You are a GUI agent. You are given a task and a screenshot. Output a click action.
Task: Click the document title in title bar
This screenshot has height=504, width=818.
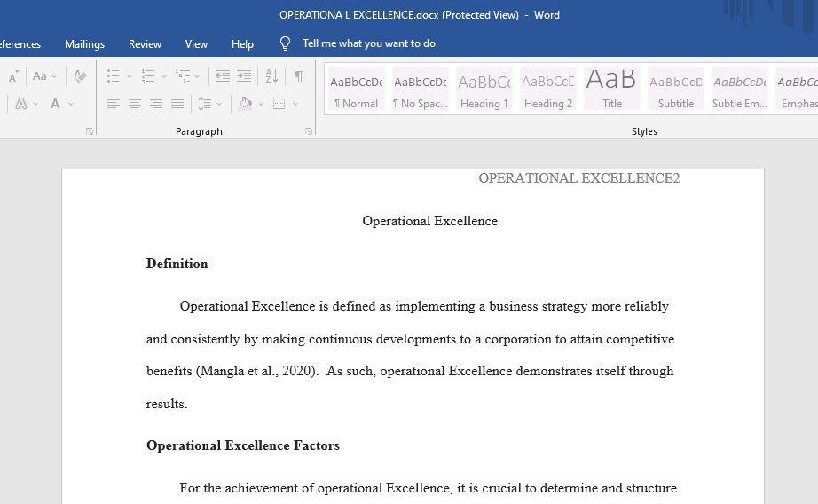[x=420, y=15]
